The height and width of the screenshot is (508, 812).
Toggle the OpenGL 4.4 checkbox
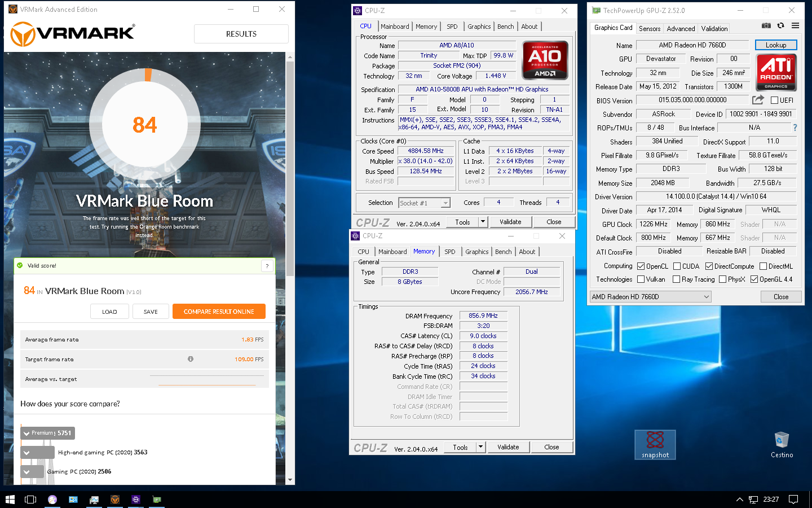[754, 279]
